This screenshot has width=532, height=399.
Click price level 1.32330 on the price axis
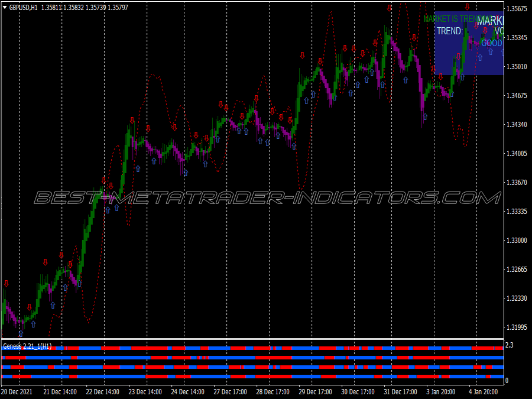click(x=517, y=299)
